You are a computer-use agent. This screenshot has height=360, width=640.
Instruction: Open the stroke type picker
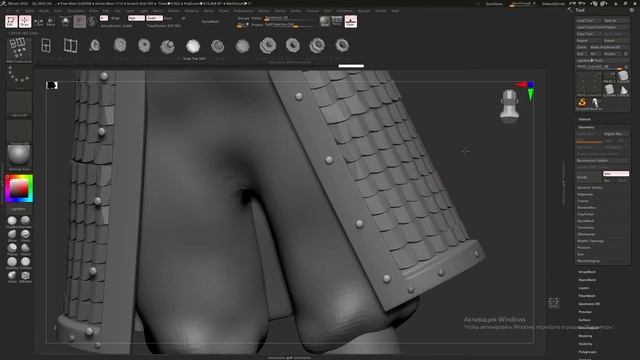click(x=19, y=76)
